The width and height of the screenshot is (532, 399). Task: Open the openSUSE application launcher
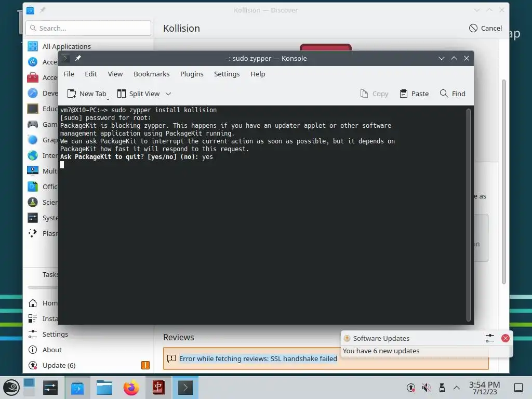click(x=11, y=388)
